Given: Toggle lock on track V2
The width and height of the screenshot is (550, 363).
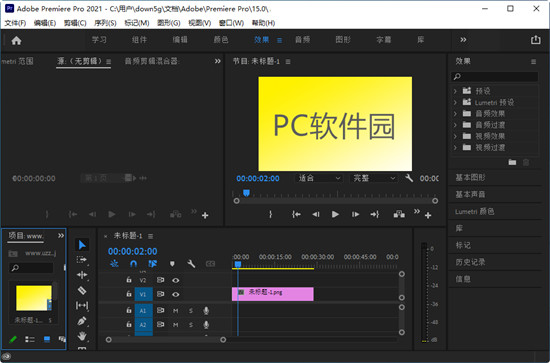Looking at the screenshot, I should coord(129,280).
